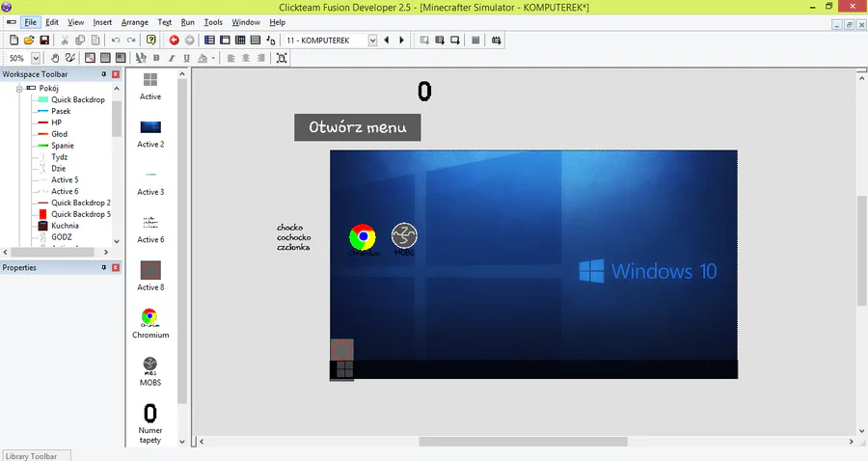Open the Run menu
Image resolution: width=868 pixels, height=461 pixels.
[x=188, y=22]
